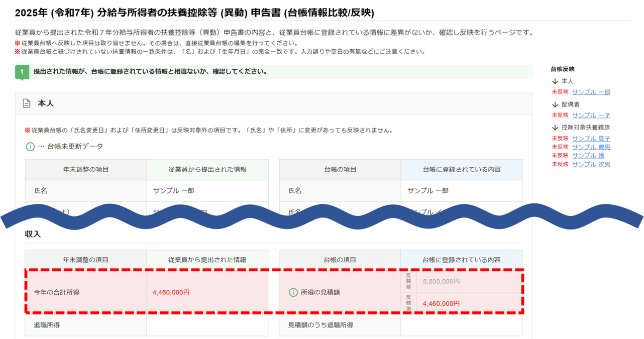Image resolution: width=644 pixels, height=339 pixels.
Task: Click the 見積額のうち退職所得 ledger item
Action: (x=320, y=325)
